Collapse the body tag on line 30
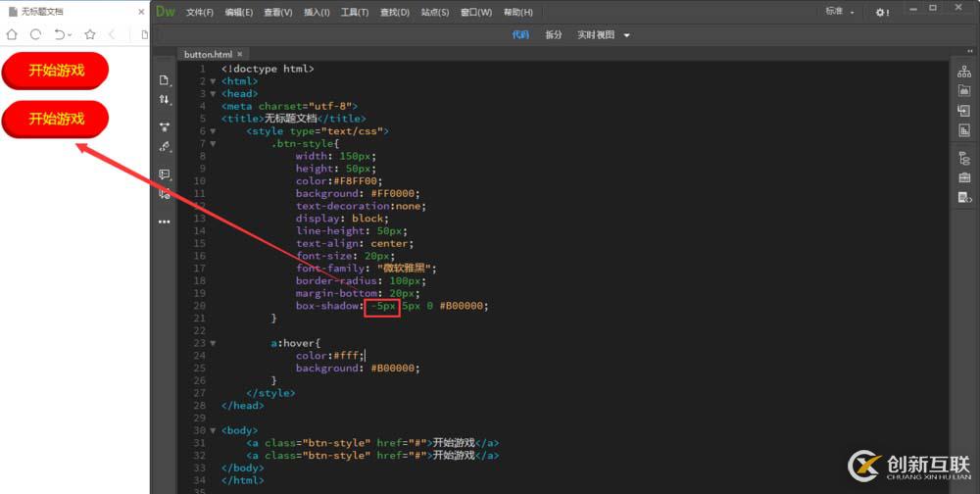The height and width of the screenshot is (494, 980). [x=213, y=431]
